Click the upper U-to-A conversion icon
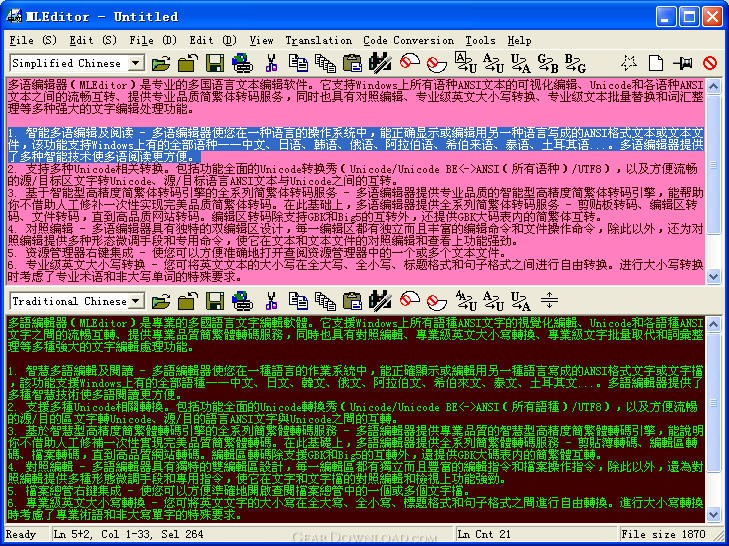729x546 pixels. coord(520,63)
